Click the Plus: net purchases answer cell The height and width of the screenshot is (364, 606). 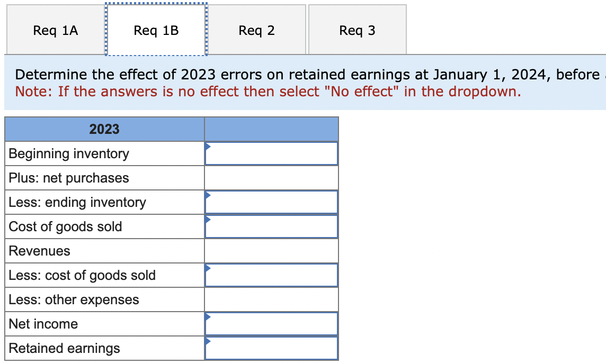point(271,177)
